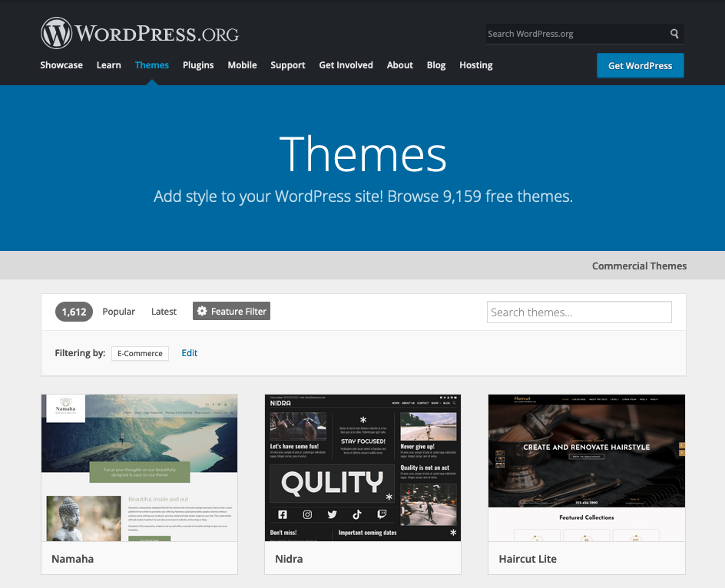Click the WordPress.org logo
The width and height of the screenshot is (725, 588).
click(140, 33)
